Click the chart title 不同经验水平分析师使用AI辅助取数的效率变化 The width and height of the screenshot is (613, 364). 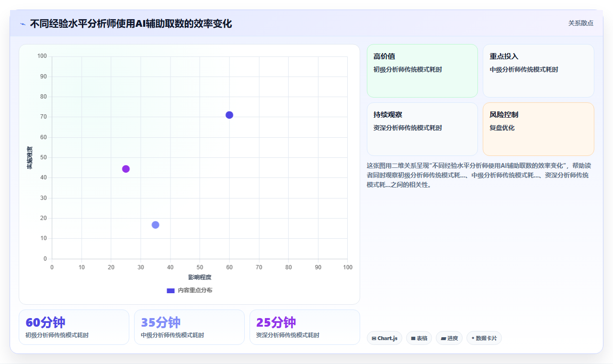[131, 24]
